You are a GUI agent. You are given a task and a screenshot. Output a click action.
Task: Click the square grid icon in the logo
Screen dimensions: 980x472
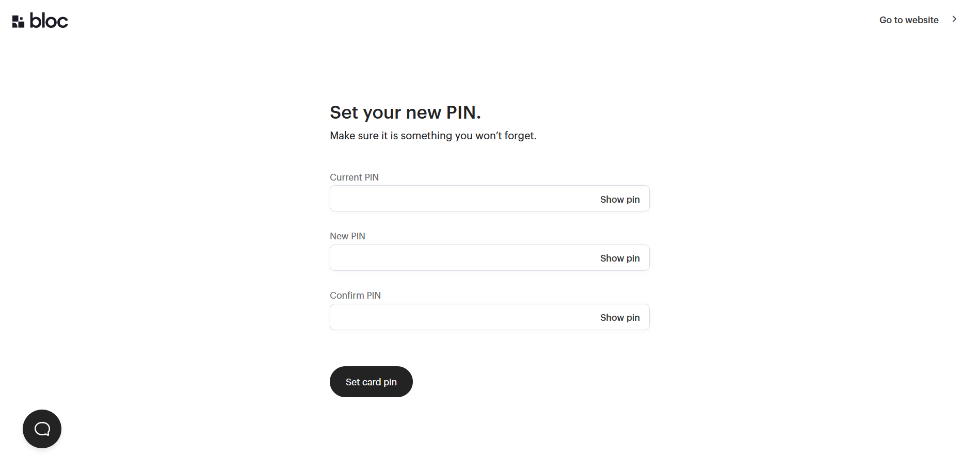(19, 20)
